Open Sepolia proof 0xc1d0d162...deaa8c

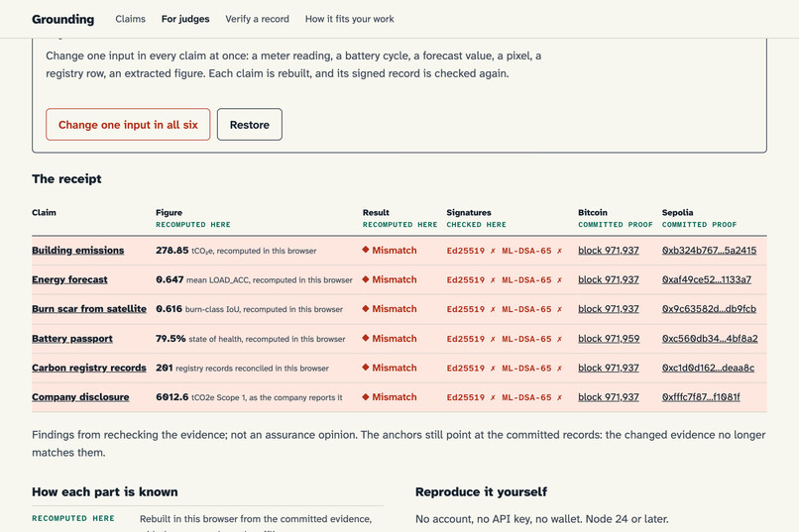click(709, 368)
